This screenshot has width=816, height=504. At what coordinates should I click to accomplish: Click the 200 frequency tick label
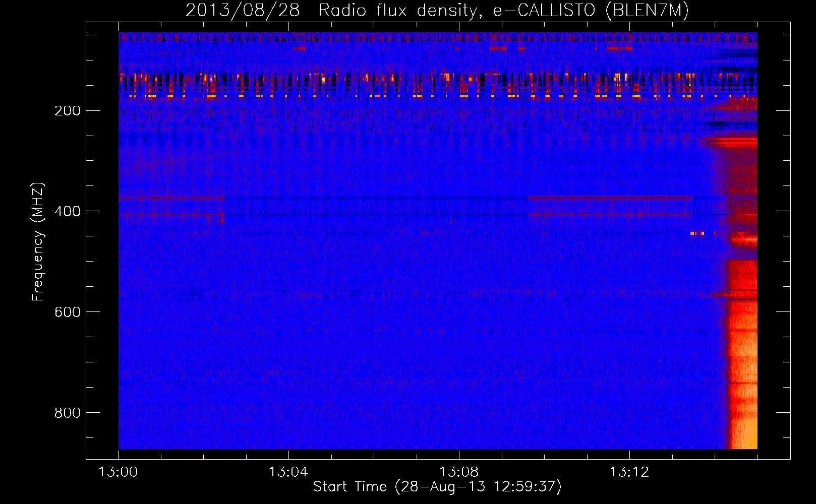(68, 110)
